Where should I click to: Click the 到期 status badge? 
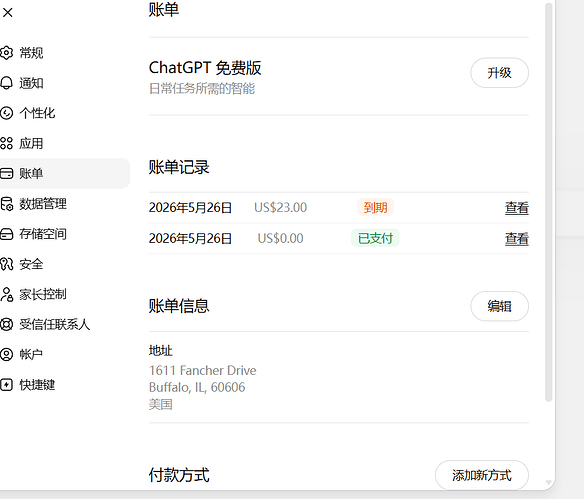(x=375, y=207)
